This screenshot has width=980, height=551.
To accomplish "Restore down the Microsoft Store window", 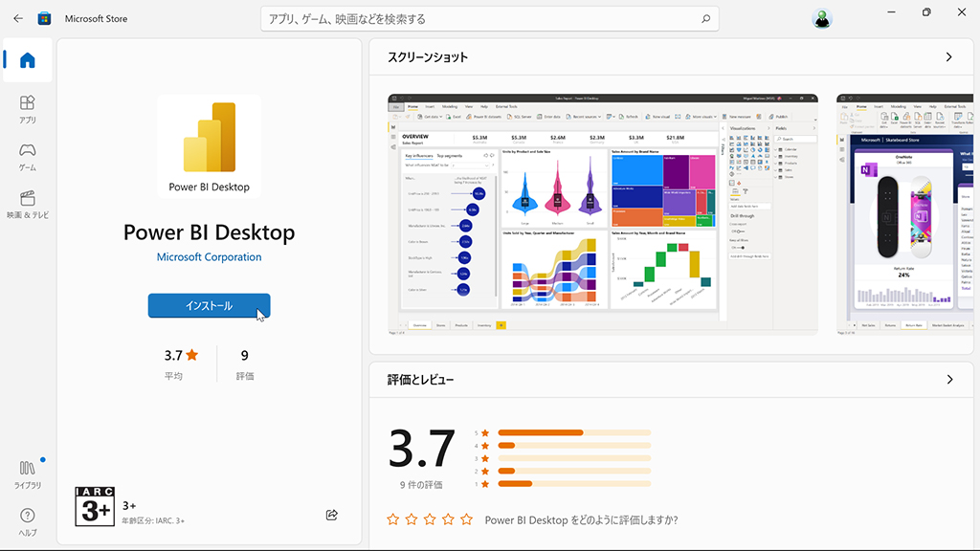I will click(926, 11).
